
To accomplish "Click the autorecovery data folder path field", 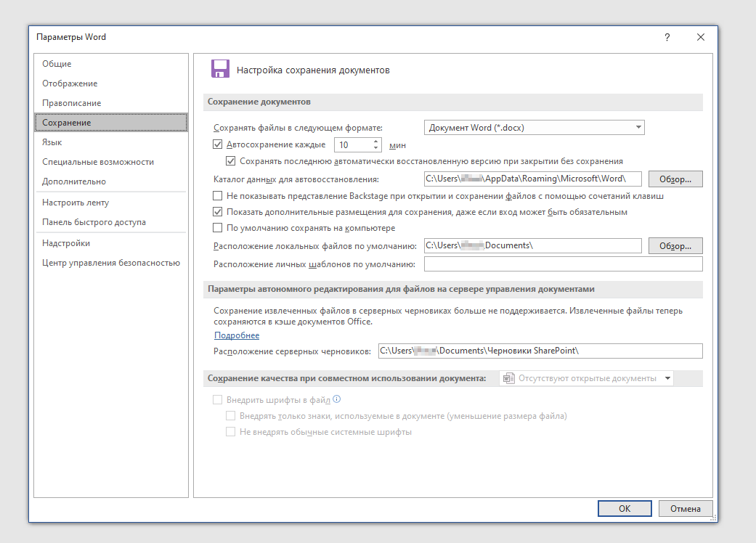I will (533, 179).
